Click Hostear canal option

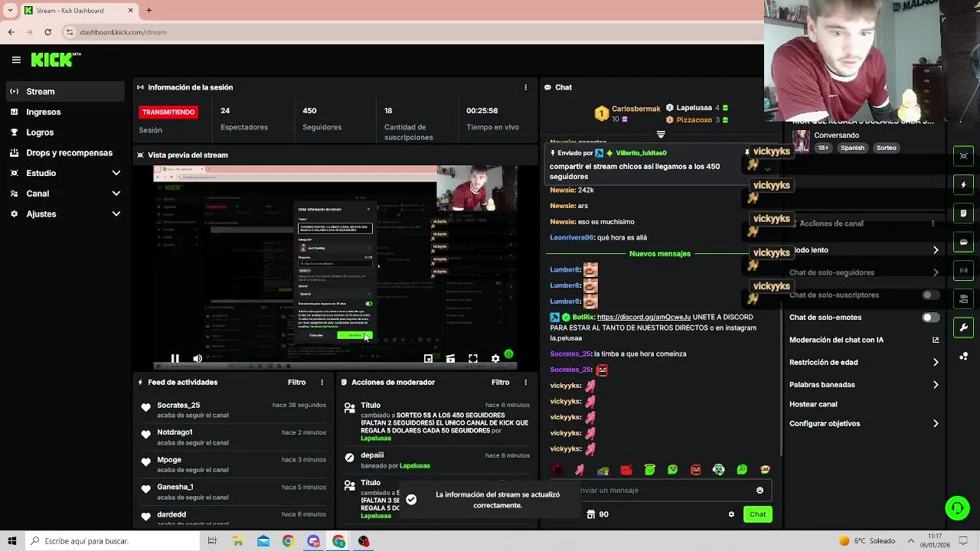(x=813, y=404)
